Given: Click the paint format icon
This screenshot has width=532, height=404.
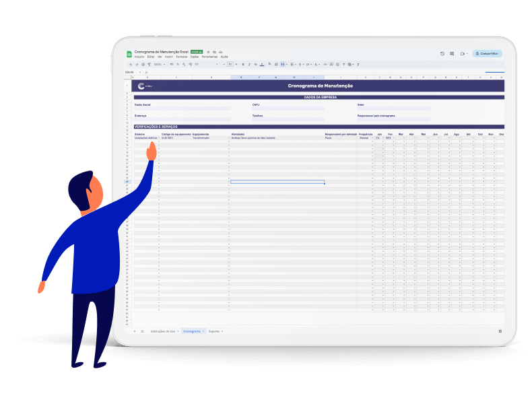Looking at the screenshot, I should tap(149, 65).
